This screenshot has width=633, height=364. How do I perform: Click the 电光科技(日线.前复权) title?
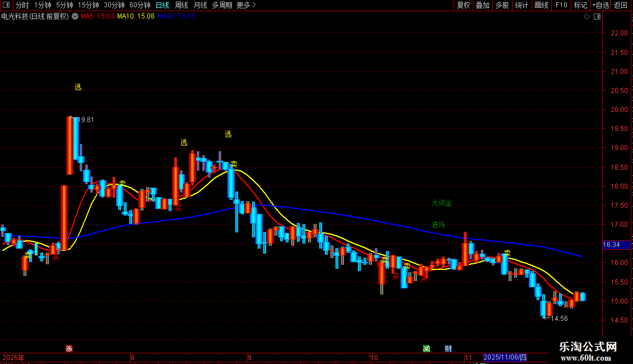click(x=35, y=17)
